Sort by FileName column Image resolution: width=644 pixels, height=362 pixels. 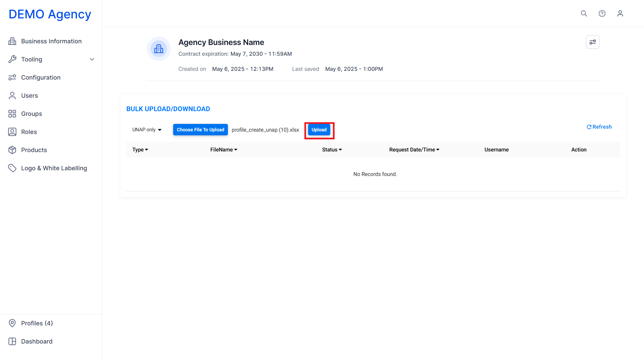tap(224, 150)
